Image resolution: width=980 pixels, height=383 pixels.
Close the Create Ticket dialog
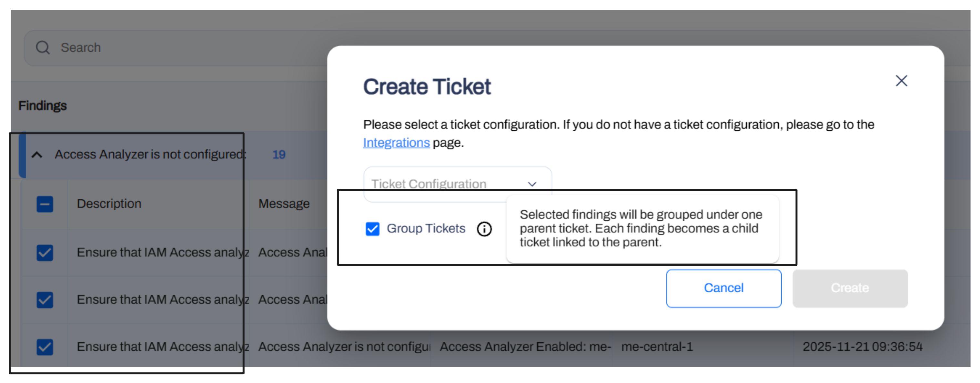coord(901,81)
